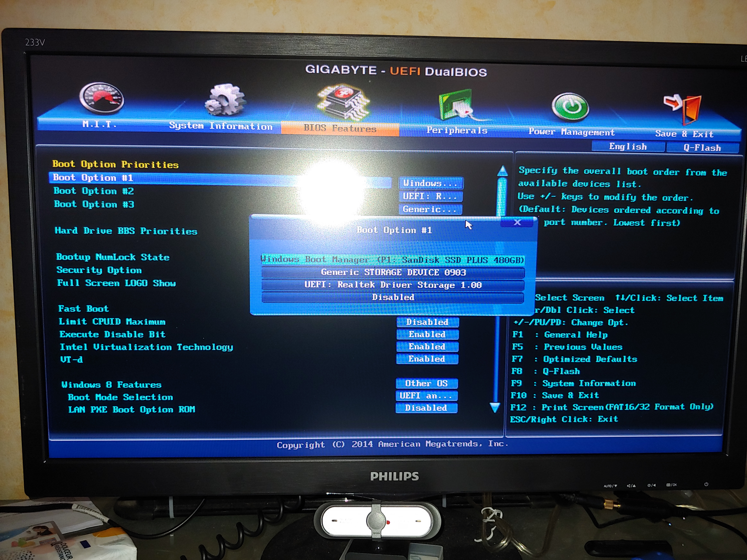Select Disabled in Boot Option #1 popup
Image resolution: width=747 pixels, height=560 pixels.
tap(393, 297)
